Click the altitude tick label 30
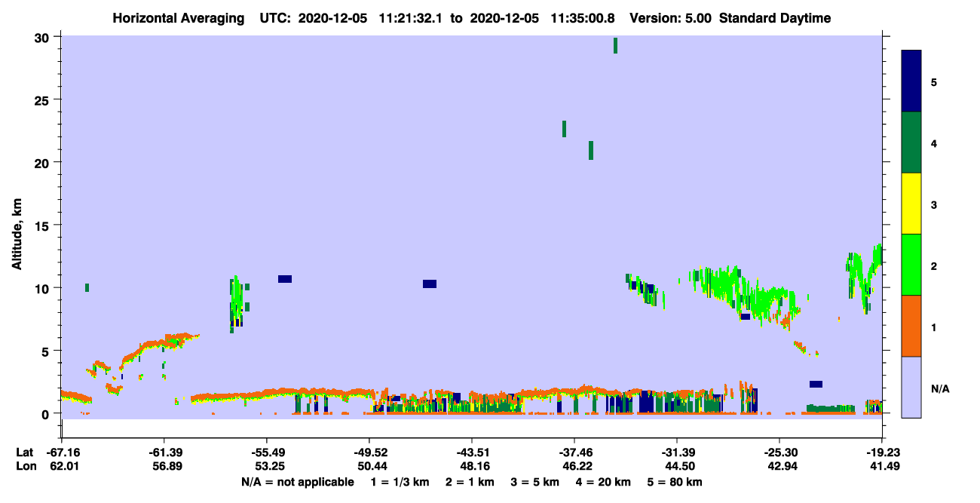The width and height of the screenshot is (980, 503). pos(44,38)
